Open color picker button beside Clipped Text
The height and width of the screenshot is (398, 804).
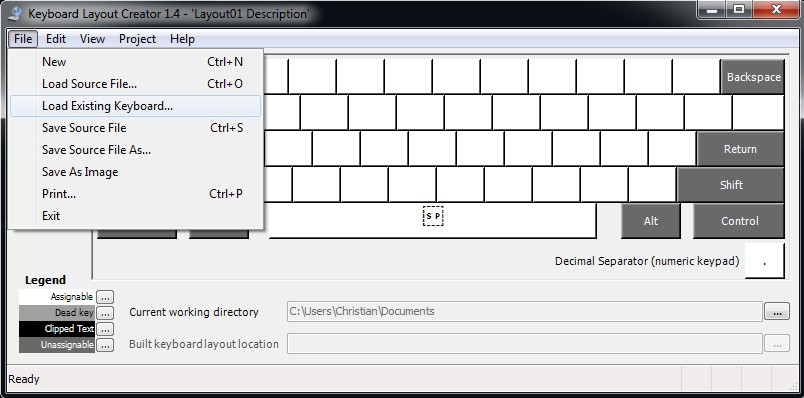click(x=105, y=329)
